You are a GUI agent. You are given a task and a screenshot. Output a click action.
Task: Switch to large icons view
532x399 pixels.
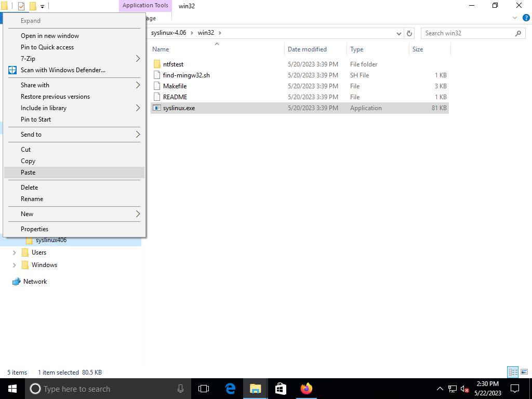tap(524, 372)
